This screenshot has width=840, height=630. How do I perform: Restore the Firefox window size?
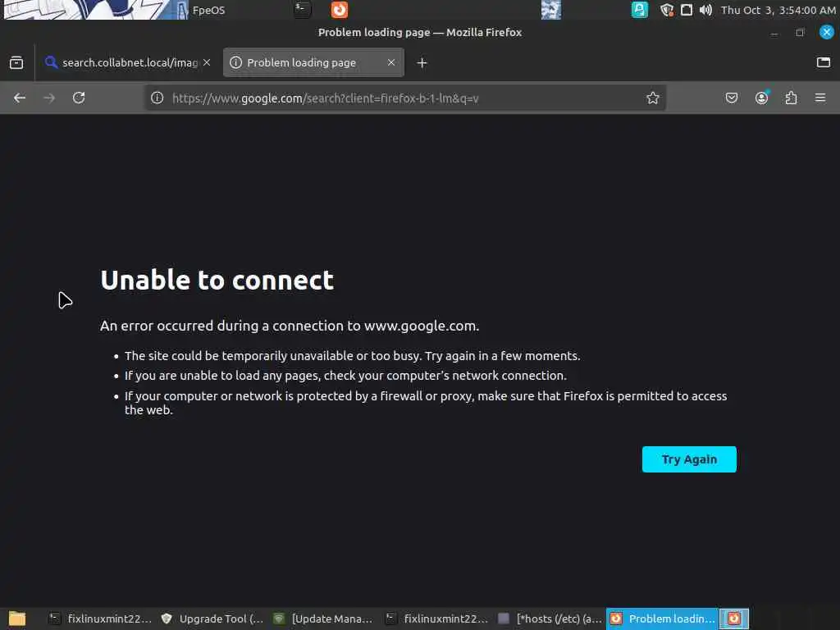[x=801, y=33]
